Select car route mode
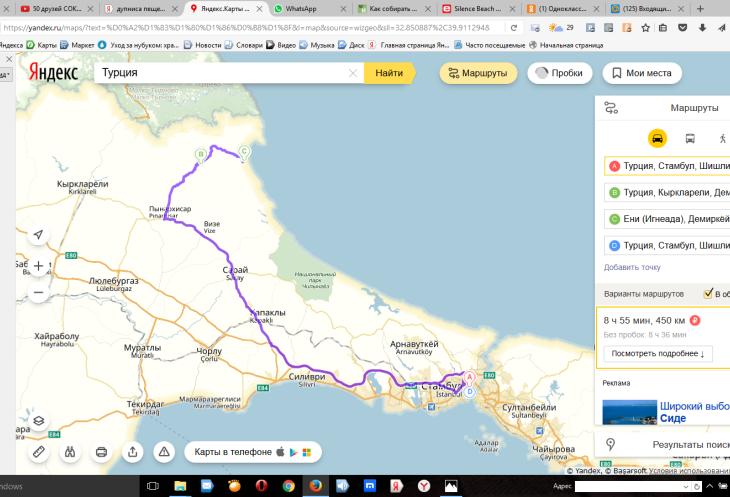 pyautogui.click(x=657, y=138)
